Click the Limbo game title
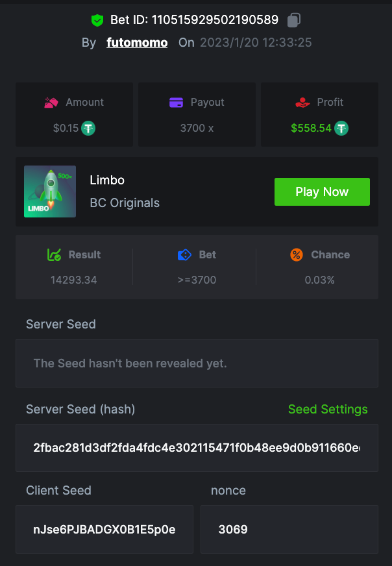The image size is (392, 566). (107, 180)
